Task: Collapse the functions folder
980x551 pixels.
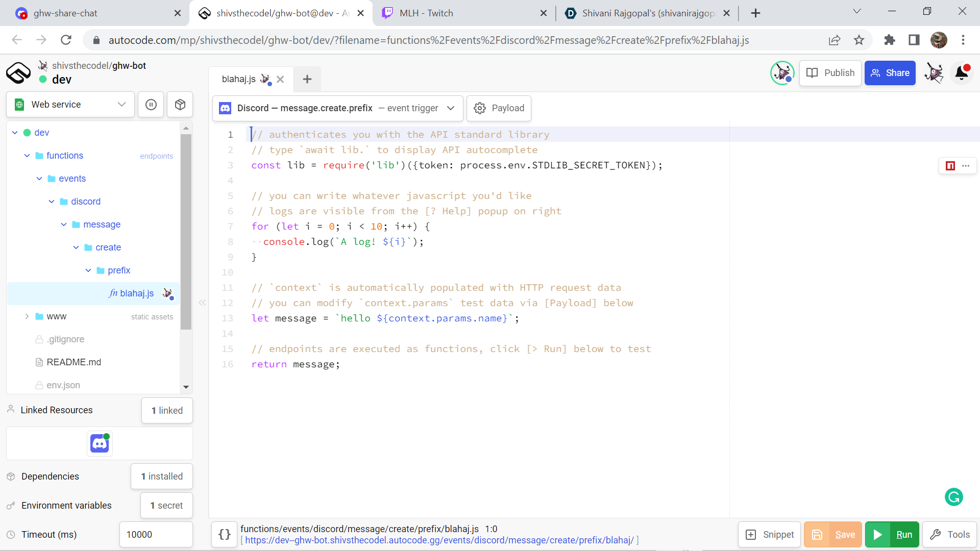Action: (27, 156)
